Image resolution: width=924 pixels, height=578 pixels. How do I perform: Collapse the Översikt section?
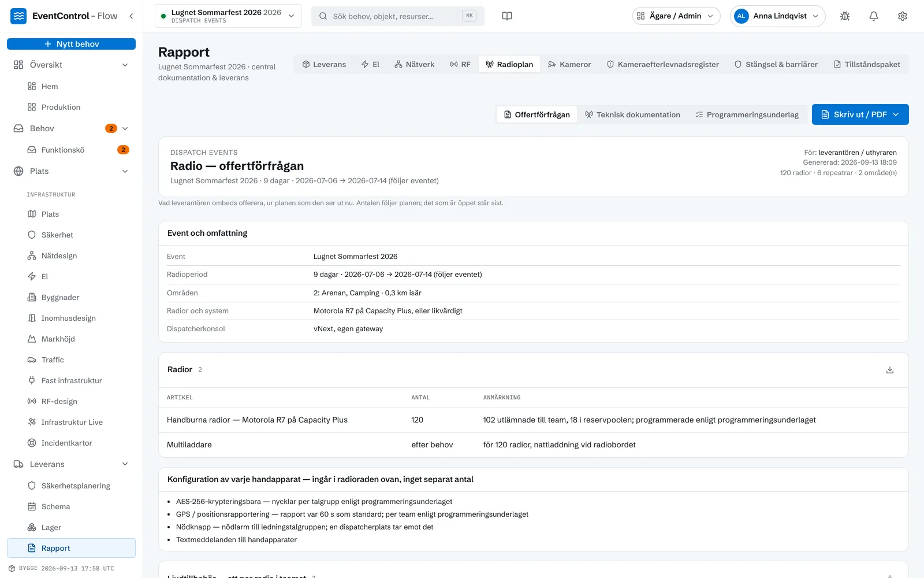tap(125, 65)
